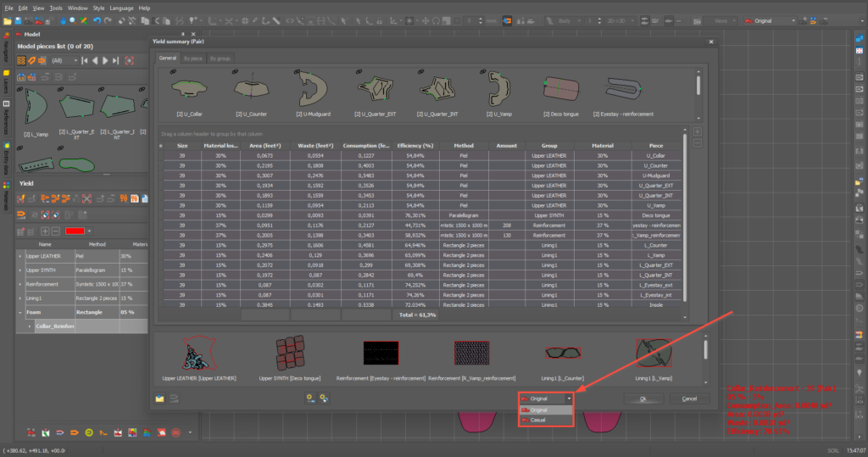Click the Undo arrow in toolbar
The image size is (868, 457).
pos(97,20)
